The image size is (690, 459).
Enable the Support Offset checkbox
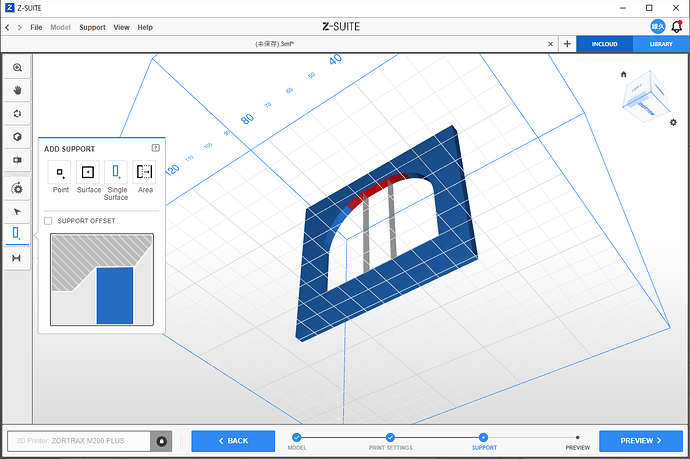click(x=48, y=221)
